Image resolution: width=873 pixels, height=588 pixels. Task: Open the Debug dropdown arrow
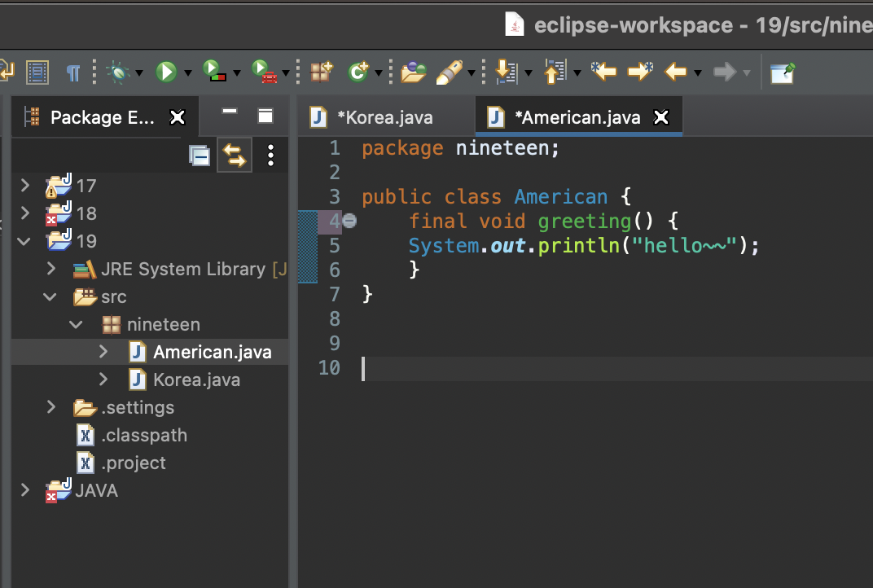pyautogui.click(x=139, y=73)
